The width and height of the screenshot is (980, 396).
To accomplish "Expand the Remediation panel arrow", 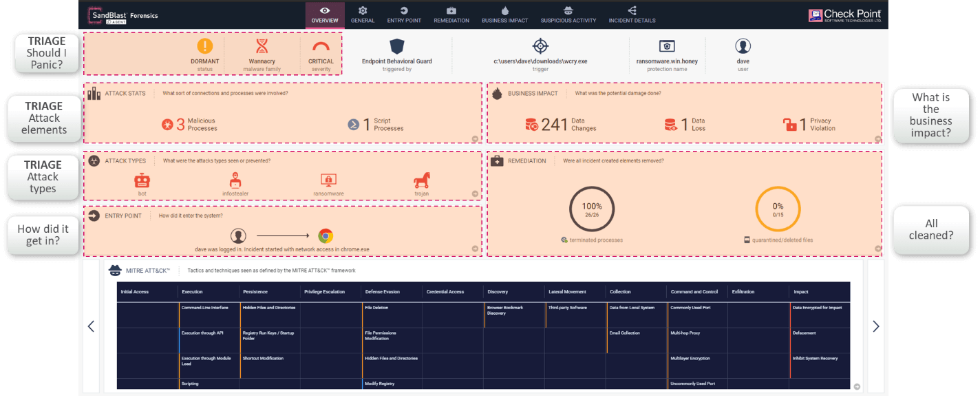I will tap(878, 249).
